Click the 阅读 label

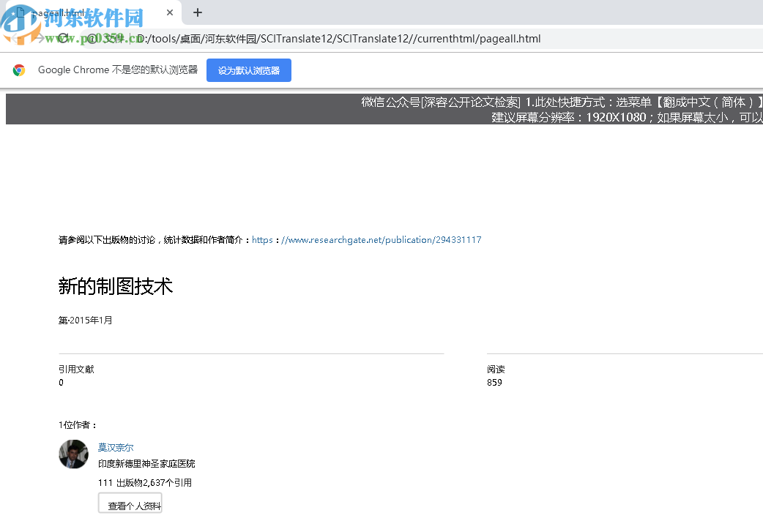coord(496,370)
